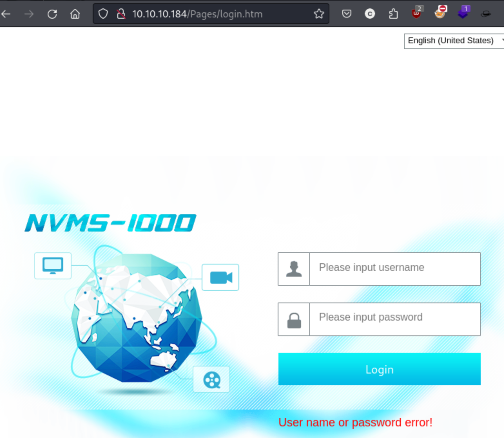
Task: Click the cyan Login button
Action: (379, 369)
